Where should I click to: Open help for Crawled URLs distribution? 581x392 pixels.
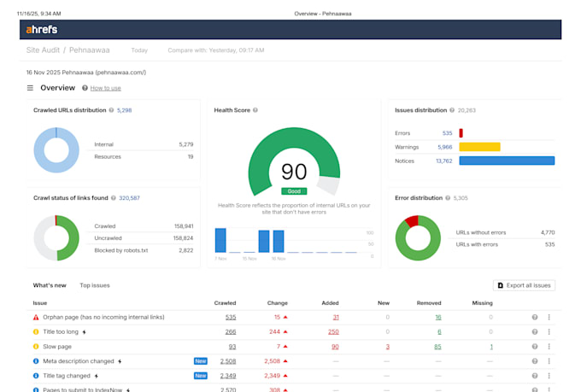pos(111,110)
